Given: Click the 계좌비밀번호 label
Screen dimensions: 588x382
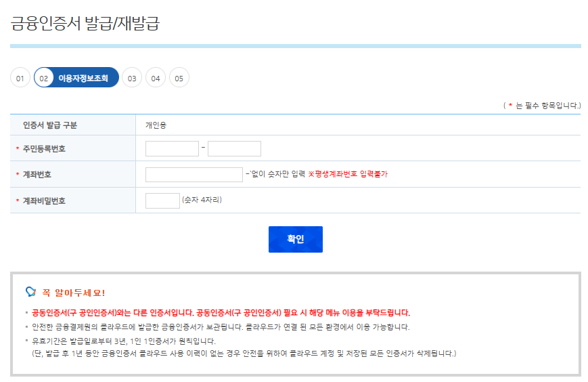Looking at the screenshot, I should point(44,200).
